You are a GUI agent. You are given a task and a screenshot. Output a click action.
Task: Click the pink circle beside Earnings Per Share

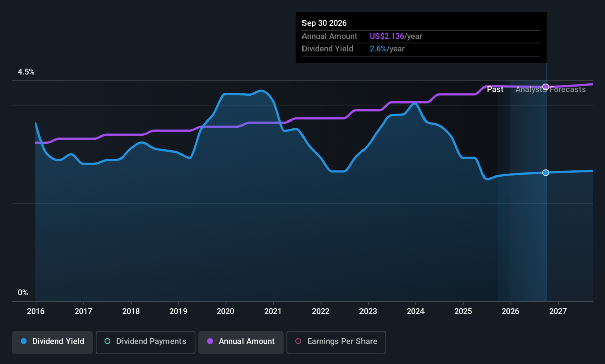(x=298, y=341)
